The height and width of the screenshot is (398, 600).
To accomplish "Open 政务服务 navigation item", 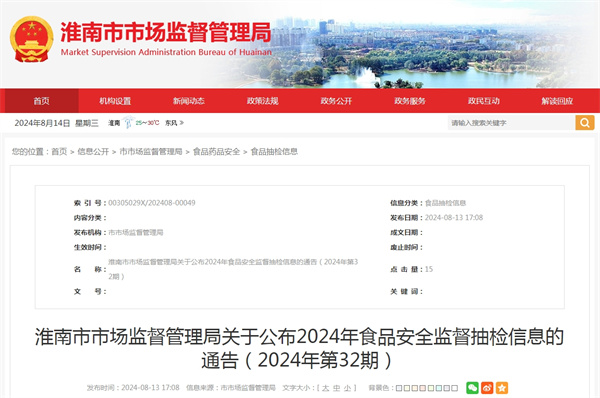I will tap(410, 101).
